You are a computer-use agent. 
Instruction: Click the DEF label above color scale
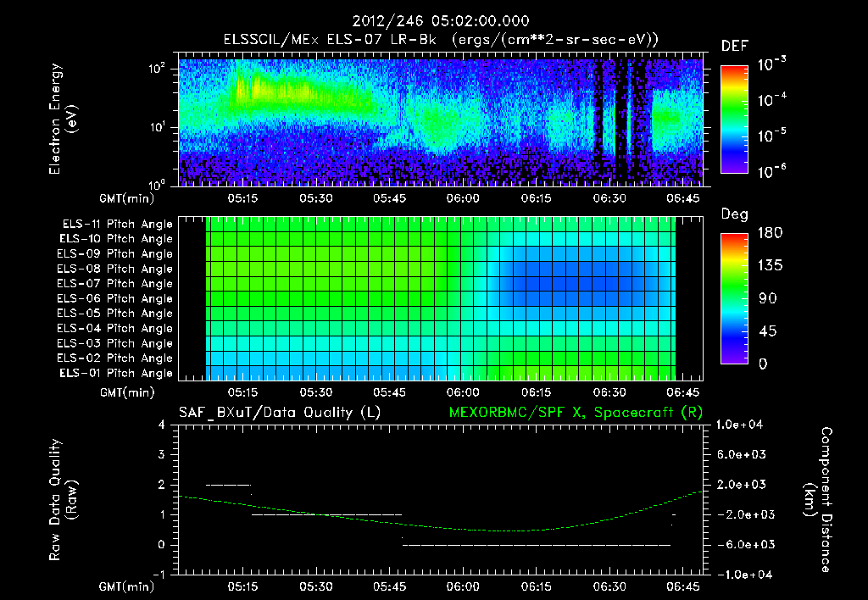click(x=735, y=47)
